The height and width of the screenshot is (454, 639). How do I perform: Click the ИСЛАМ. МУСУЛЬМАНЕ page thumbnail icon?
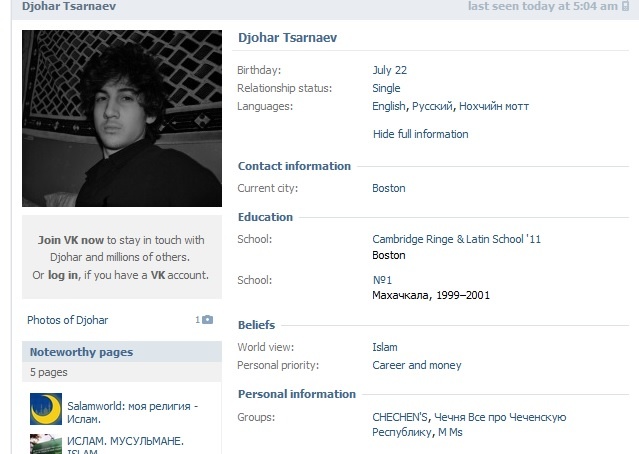point(46,444)
